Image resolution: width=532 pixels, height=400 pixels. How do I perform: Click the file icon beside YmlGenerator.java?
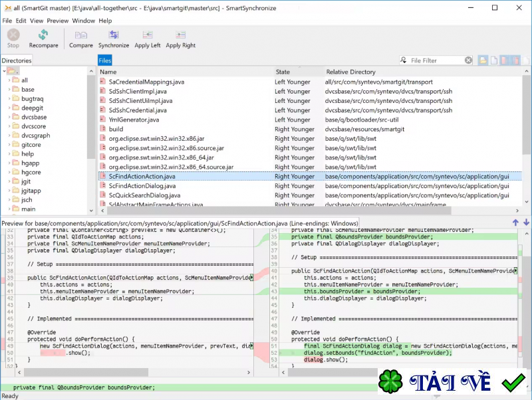[x=103, y=119]
